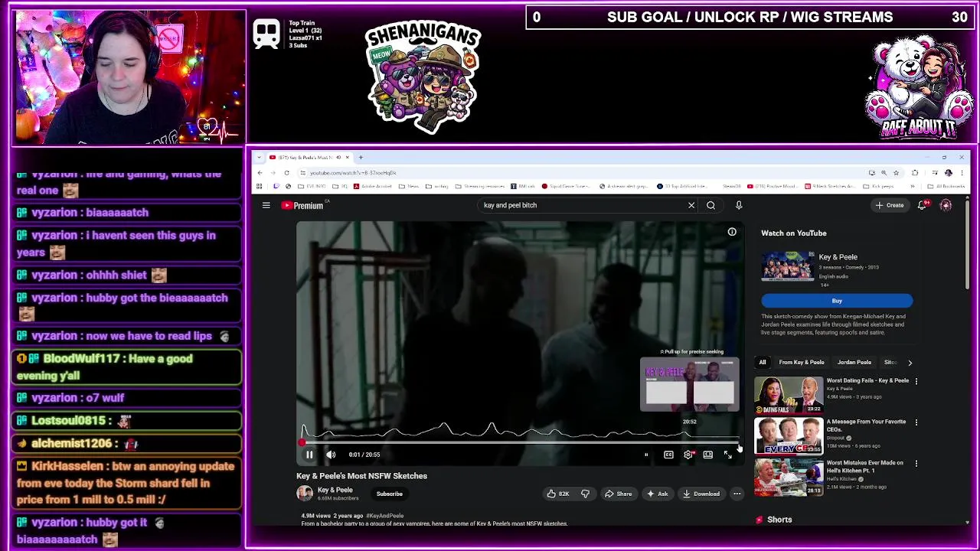The image size is (980, 551).
Task: Mute the video with the speaker icon
Action: coord(331,455)
